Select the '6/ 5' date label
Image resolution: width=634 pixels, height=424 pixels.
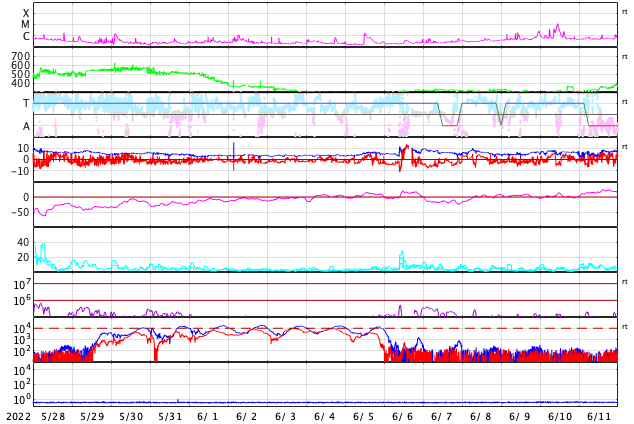363,416
